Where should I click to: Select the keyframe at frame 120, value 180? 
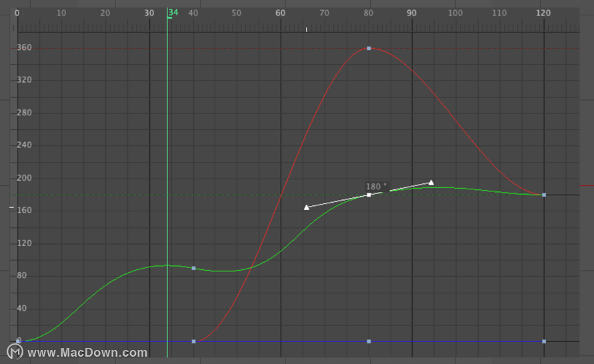tap(544, 195)
